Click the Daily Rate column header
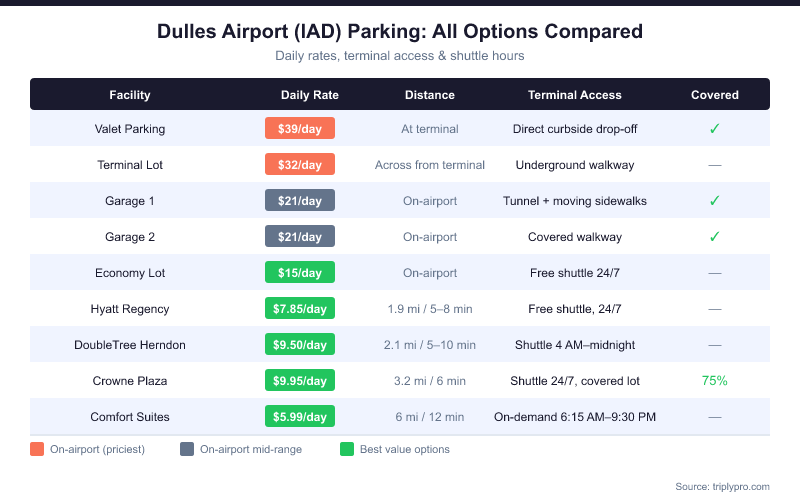The height and width of the screenshot is (500, 800). tap(310, 95)
